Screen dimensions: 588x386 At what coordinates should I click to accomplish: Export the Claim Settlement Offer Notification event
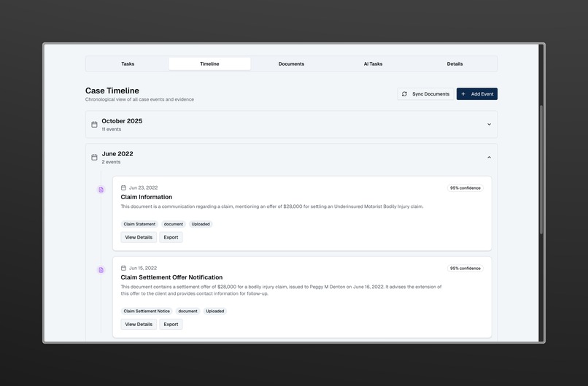tap(171, 324)
